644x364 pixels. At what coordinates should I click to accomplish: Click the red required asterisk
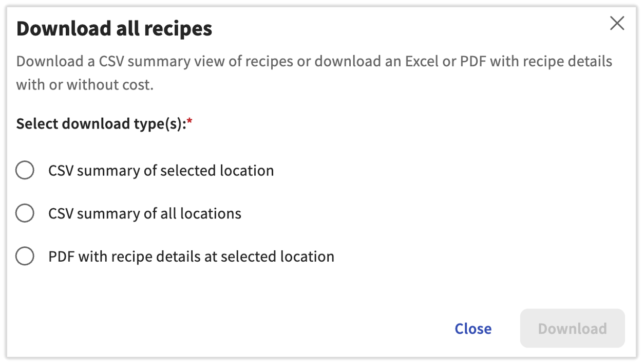(190, 122)
